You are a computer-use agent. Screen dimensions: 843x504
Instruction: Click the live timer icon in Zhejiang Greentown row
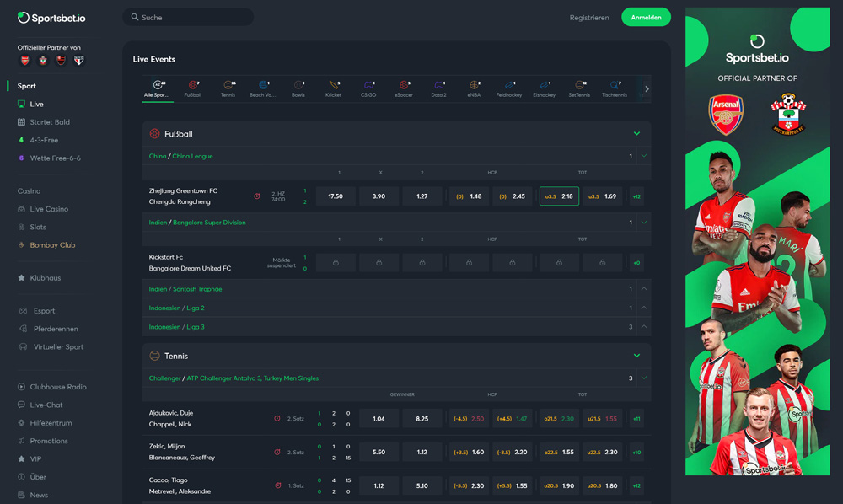[257, 196]
